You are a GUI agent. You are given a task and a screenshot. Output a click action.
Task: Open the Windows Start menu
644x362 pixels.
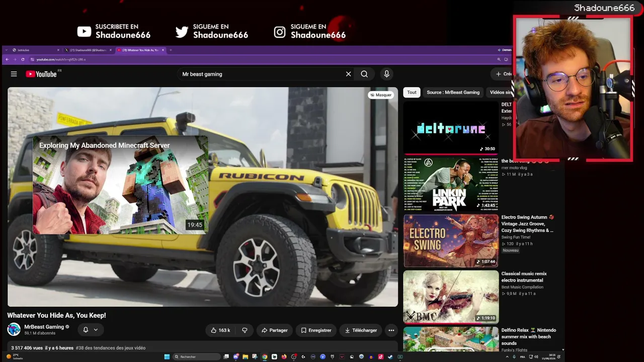167,357
